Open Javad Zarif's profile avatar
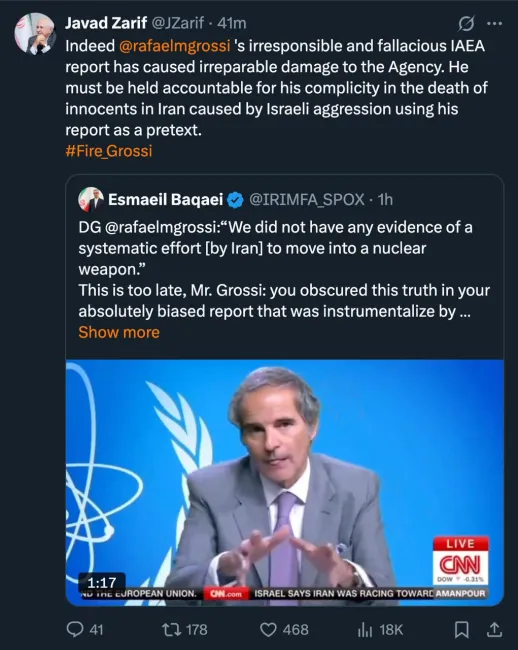Screen dimensions: 518x650 tap(35, 34)
